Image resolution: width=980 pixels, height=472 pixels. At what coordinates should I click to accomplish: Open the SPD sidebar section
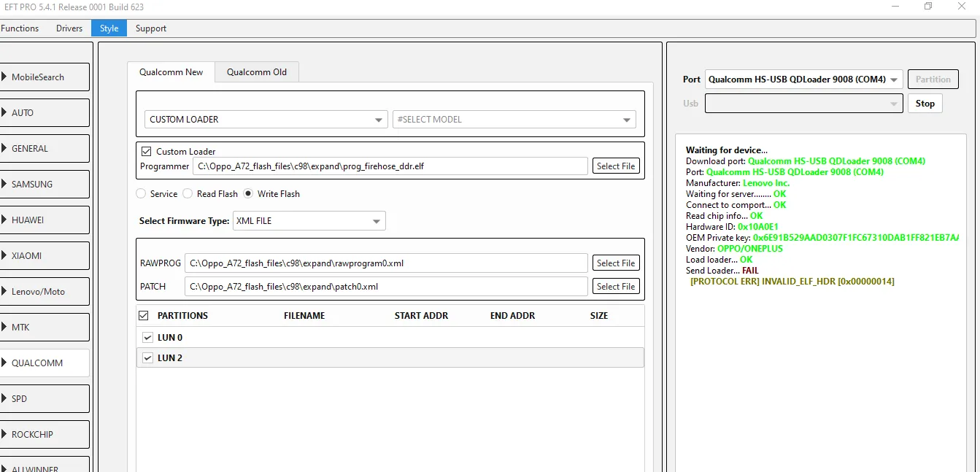pos(44,399)
